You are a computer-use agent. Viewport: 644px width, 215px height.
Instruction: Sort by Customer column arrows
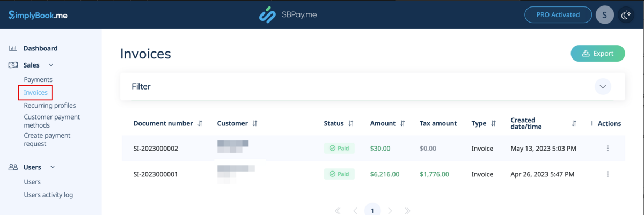[255, 123]
